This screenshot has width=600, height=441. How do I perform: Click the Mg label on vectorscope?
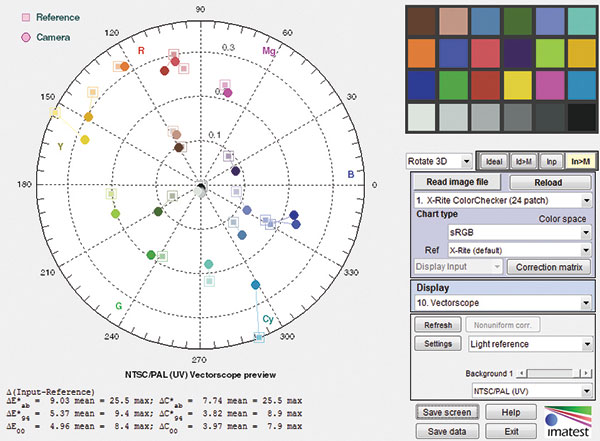pos(269,51)
